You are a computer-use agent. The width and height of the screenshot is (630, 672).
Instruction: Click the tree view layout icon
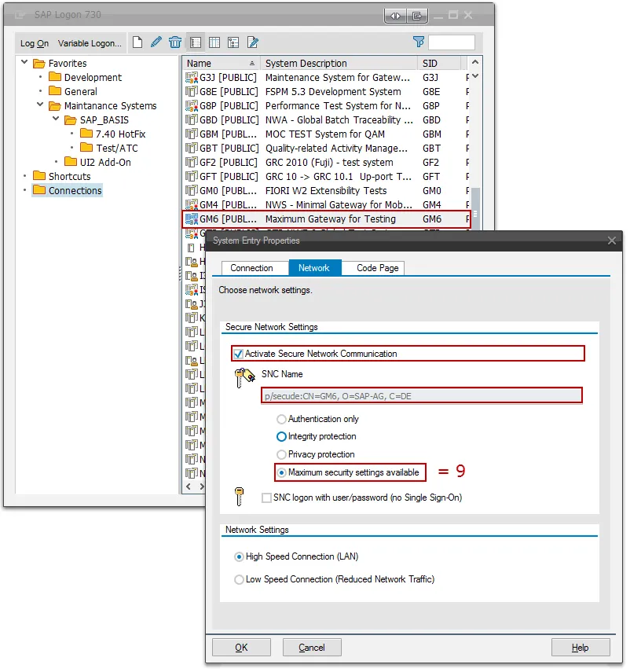coord(232,42)
